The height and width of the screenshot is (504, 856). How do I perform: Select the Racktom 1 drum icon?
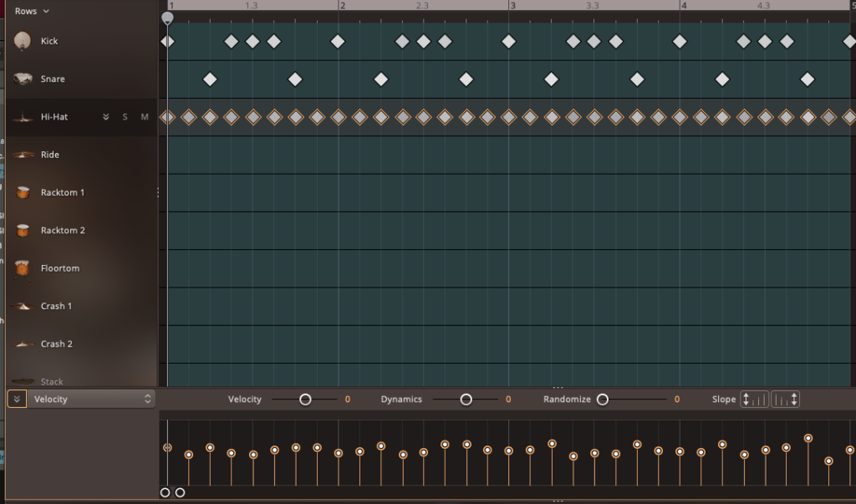[23, 192]
